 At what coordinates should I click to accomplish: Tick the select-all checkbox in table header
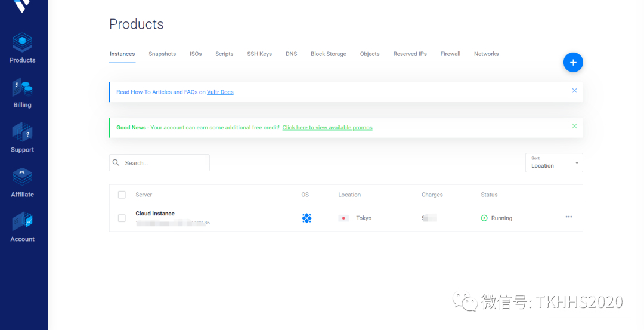(x=122, y=195)
